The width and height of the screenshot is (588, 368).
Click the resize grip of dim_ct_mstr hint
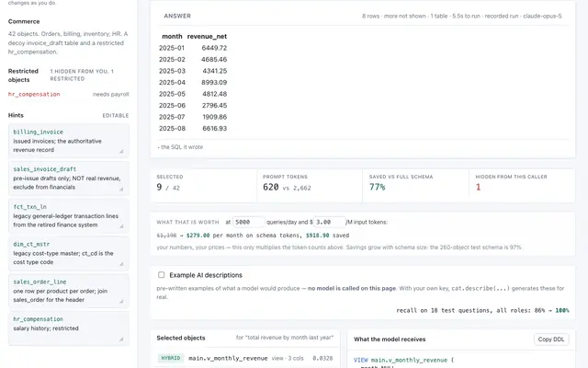tap(121, 264)
